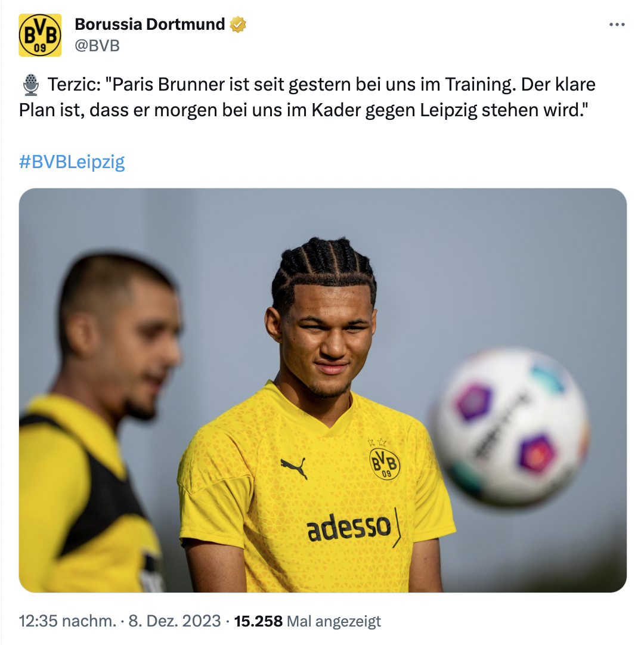
Task: Click the gold verified badge
Action: 238,24
